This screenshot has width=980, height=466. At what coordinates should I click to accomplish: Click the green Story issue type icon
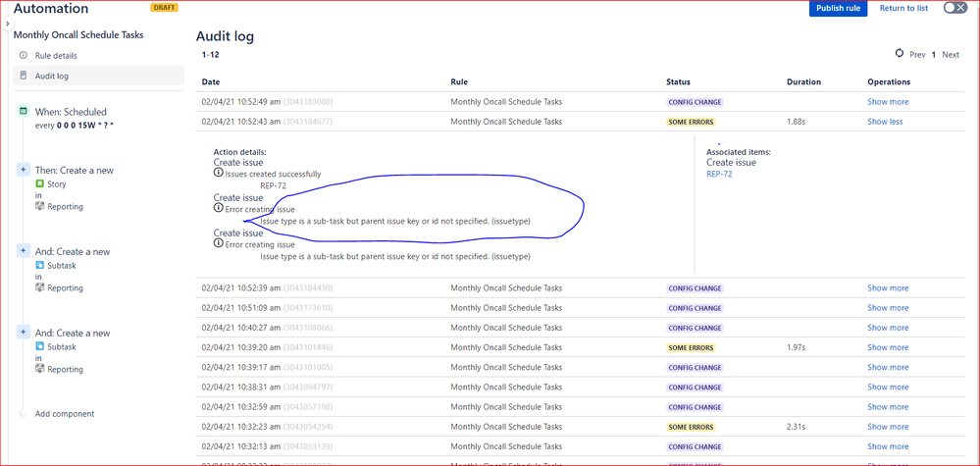40,184
